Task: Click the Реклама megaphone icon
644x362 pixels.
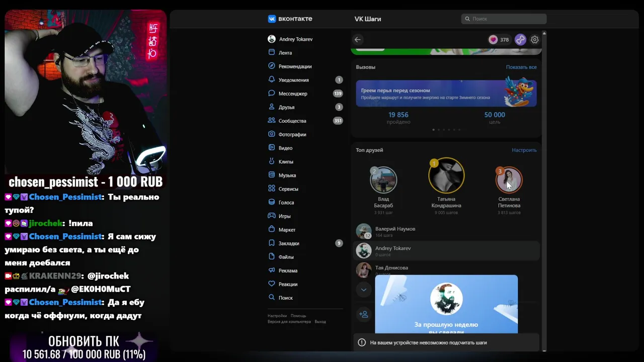Action: pyautogui.click(x=272, y=270)
